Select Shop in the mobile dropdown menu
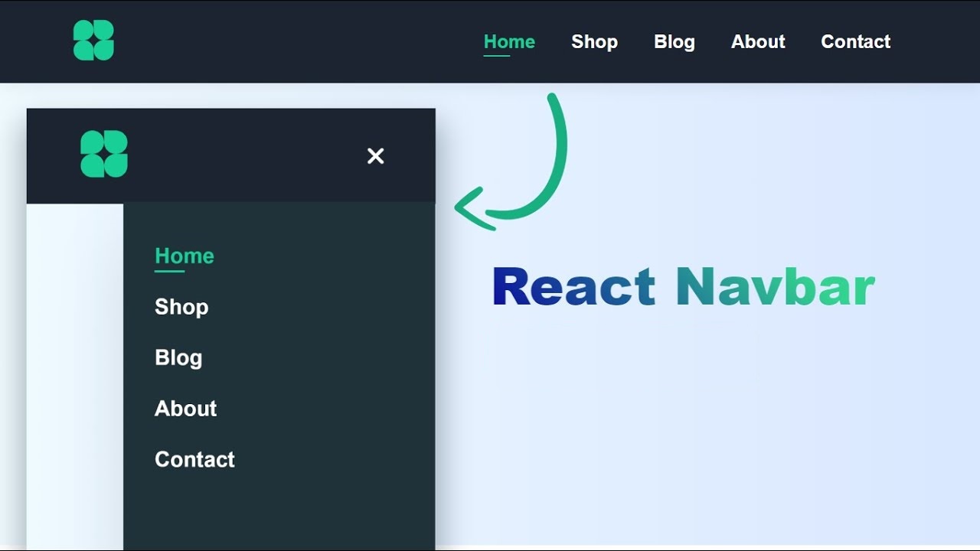This screenshot has height=551, width=980. (x=181, y=307)
